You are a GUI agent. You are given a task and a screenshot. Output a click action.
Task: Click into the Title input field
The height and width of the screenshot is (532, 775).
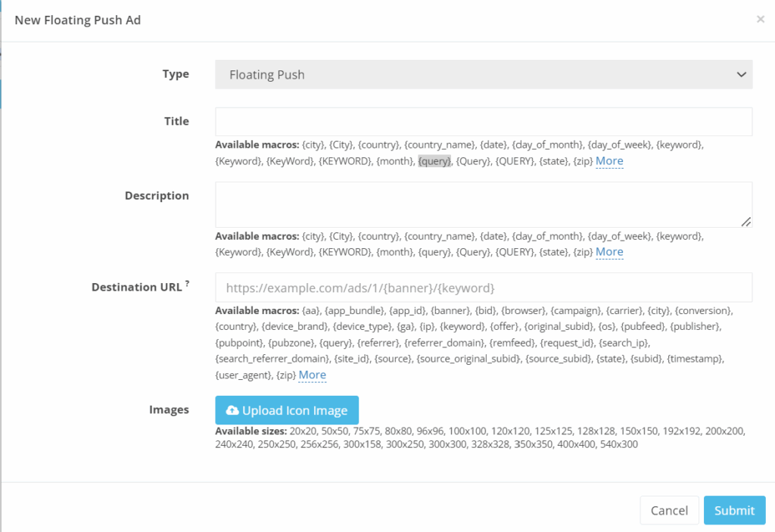click(483, 122)
